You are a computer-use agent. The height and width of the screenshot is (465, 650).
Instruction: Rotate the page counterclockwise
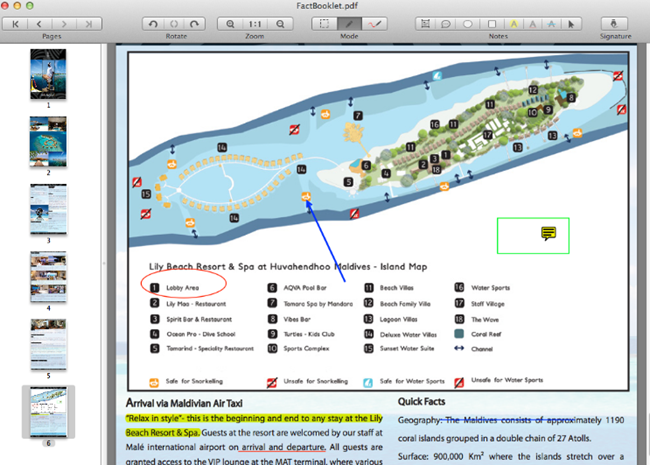coord(153,24)
